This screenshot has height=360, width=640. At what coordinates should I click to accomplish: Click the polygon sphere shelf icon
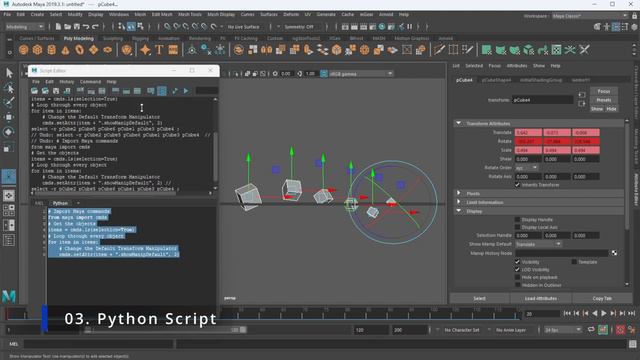tap(24, 50)
